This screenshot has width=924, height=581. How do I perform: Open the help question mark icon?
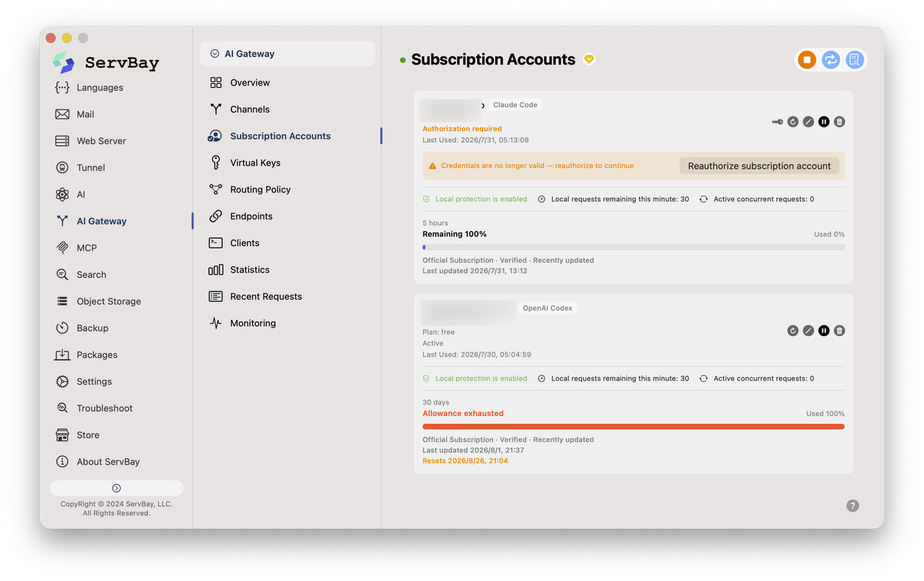pos(853,506)
